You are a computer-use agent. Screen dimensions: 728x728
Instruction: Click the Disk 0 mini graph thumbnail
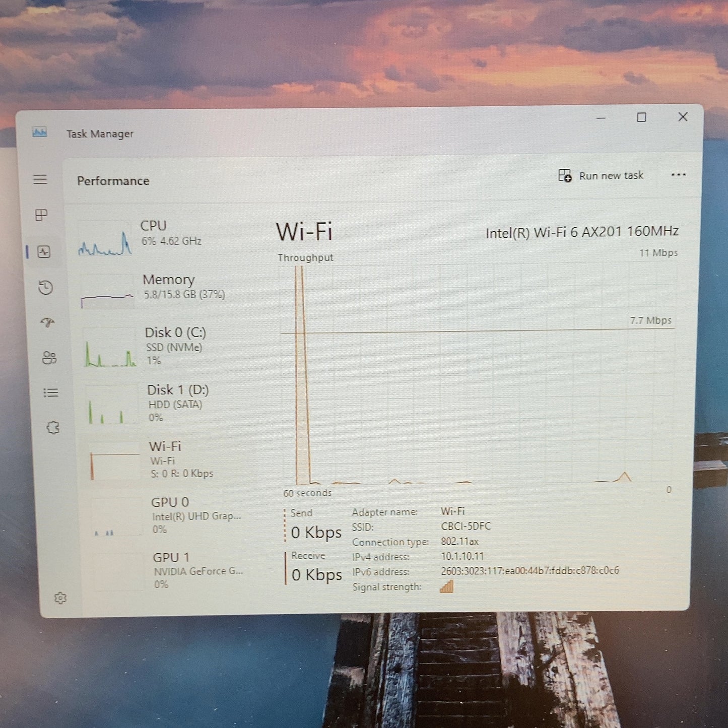pos(110,347)
